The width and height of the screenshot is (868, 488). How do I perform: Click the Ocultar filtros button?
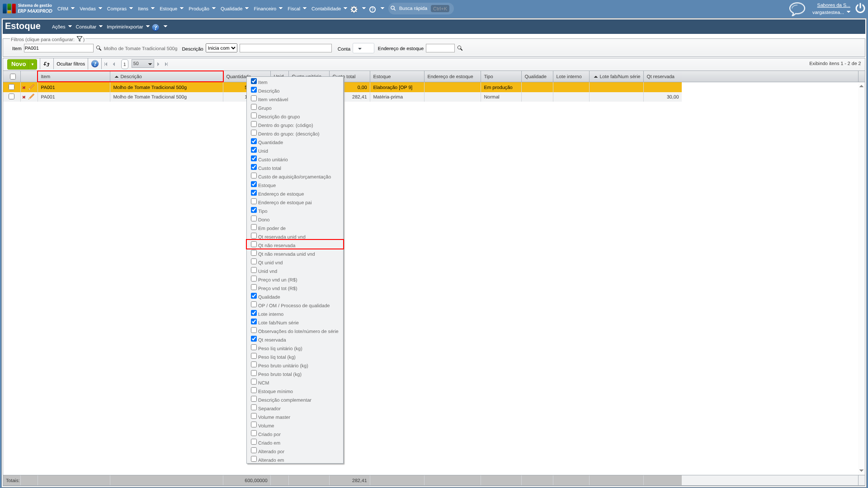(71, 64)
